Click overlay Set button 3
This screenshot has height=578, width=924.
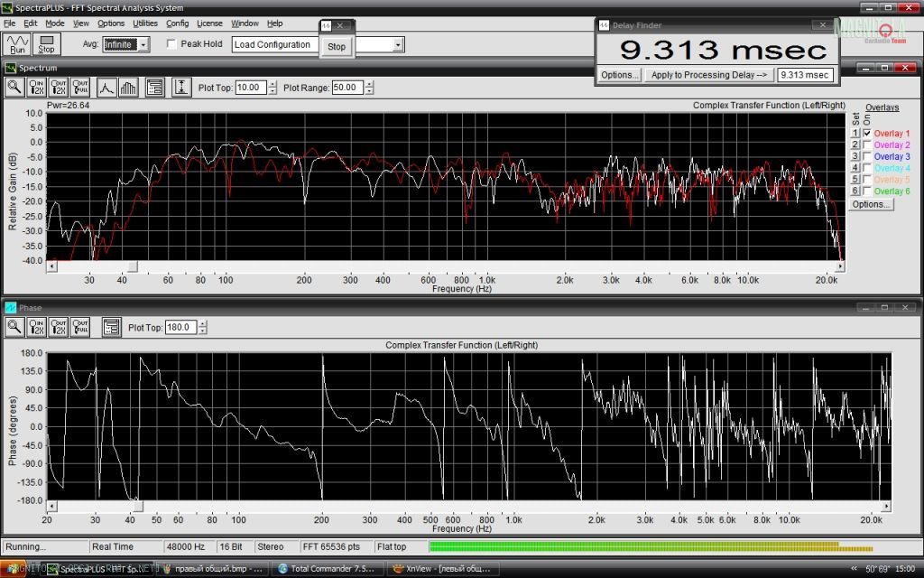coord(855,156)
